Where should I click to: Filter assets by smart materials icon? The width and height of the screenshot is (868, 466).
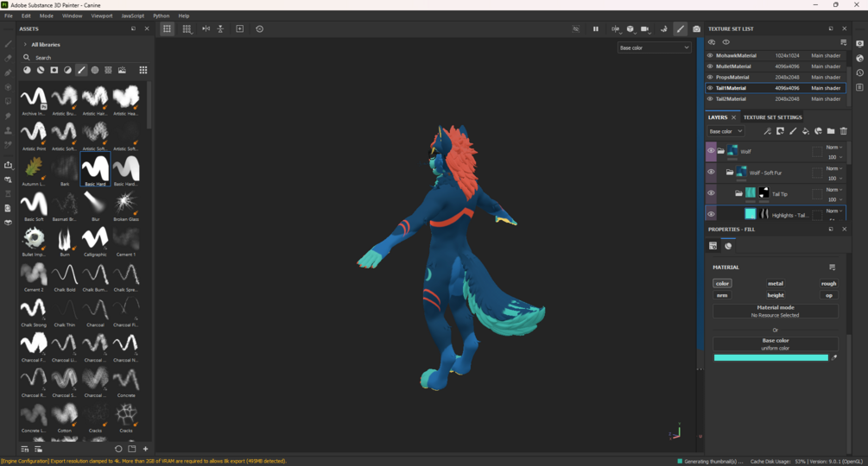tap(41, 70)
